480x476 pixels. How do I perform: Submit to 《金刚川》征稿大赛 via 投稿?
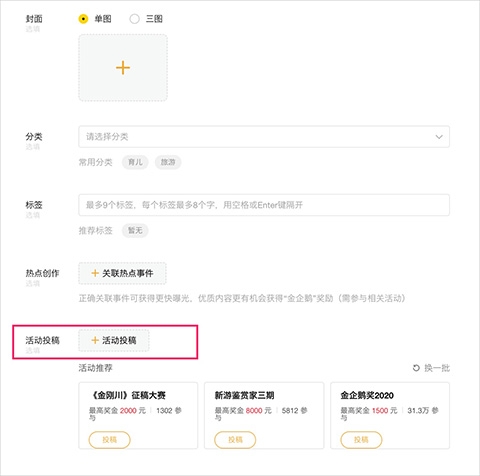109,440
